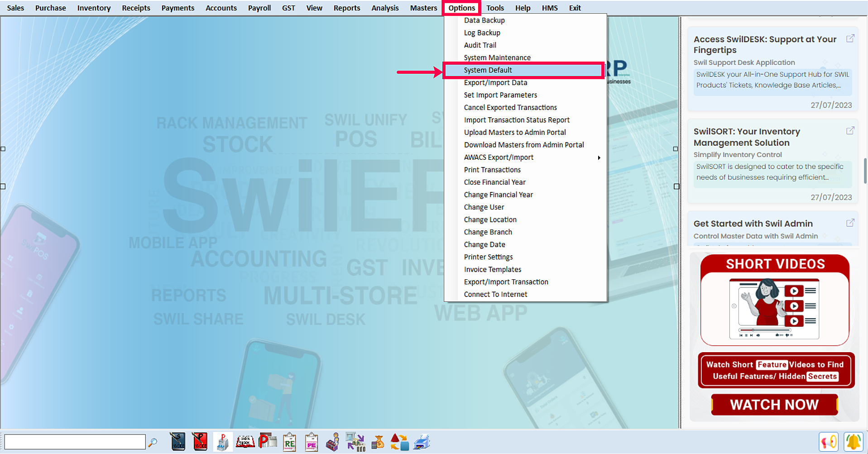Click the notification bell icon
Screen dimensions: 868x454
854,442
